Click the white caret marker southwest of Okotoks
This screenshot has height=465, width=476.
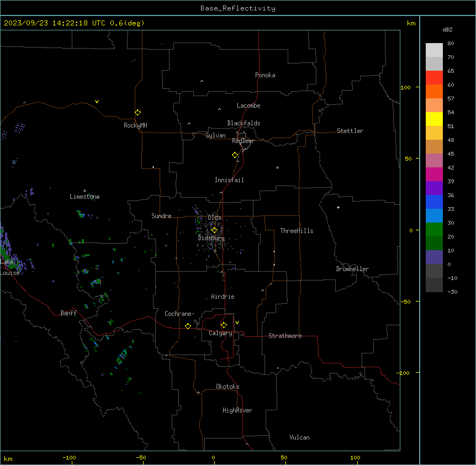pyautogui.click(x=199, y=393)
